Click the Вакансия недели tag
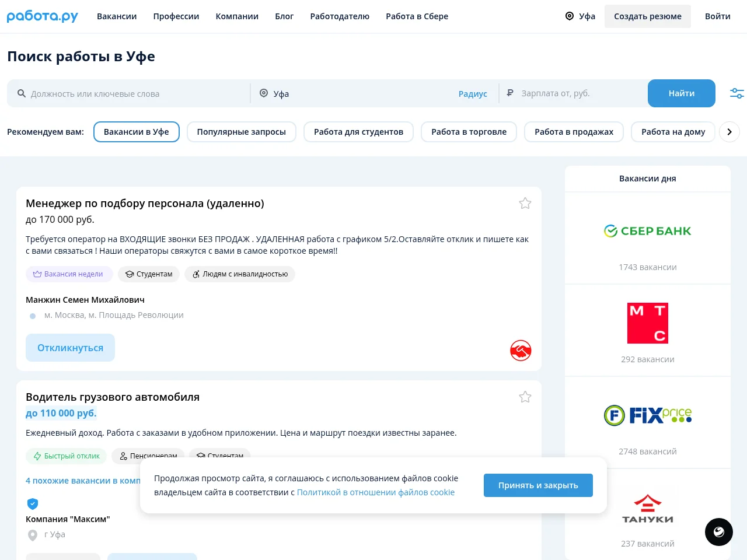The image size is (747, 560). click(68, 274)
